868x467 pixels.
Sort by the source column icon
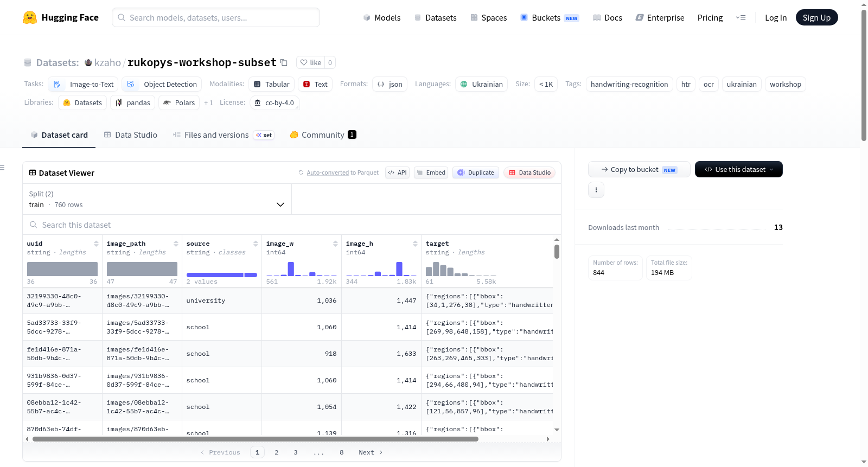[256, 244]
